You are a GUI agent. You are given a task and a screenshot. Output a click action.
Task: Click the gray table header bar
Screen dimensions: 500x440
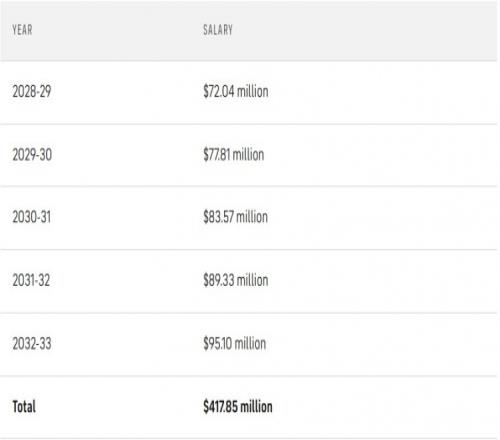(248, 30)
